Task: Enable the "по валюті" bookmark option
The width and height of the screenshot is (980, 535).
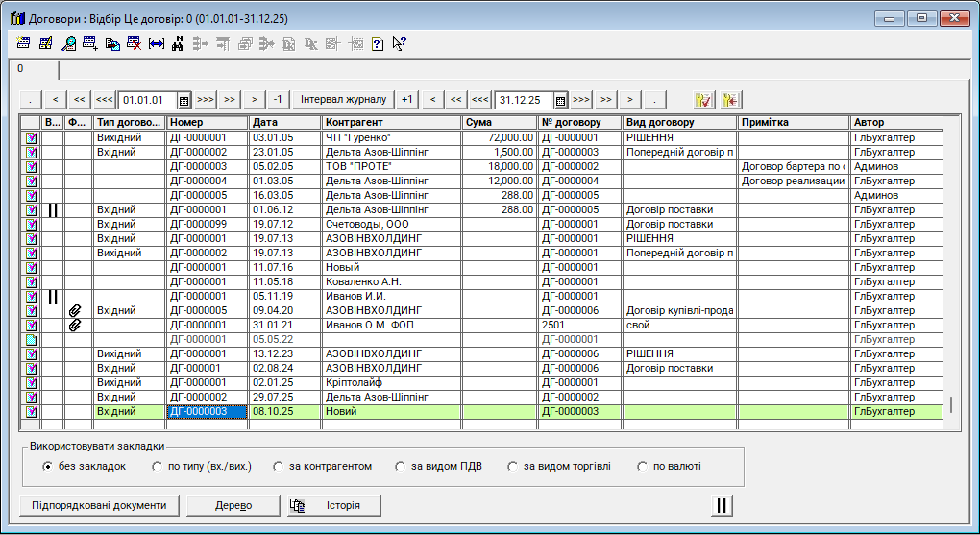Action: (x=643, y=467)
